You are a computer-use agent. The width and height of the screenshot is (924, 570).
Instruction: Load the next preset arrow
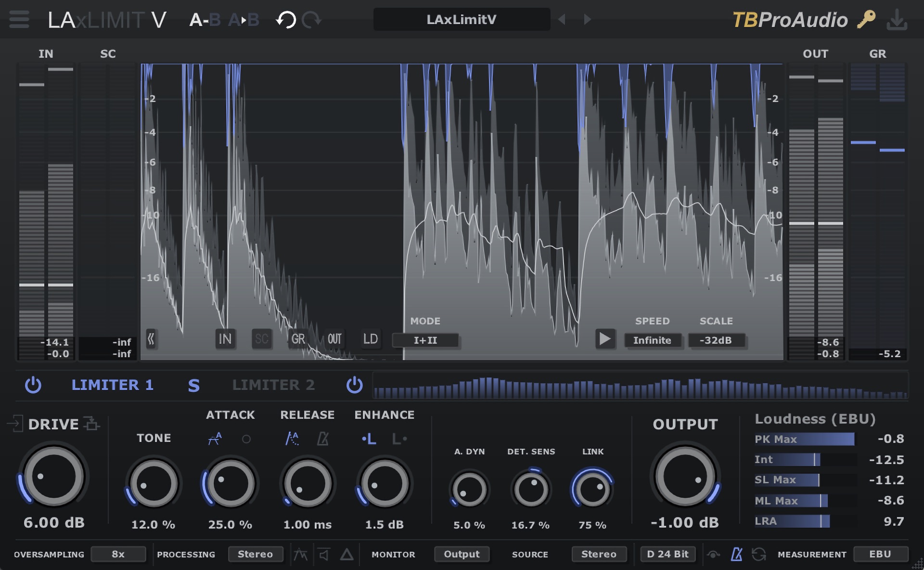tap(587, 20)
